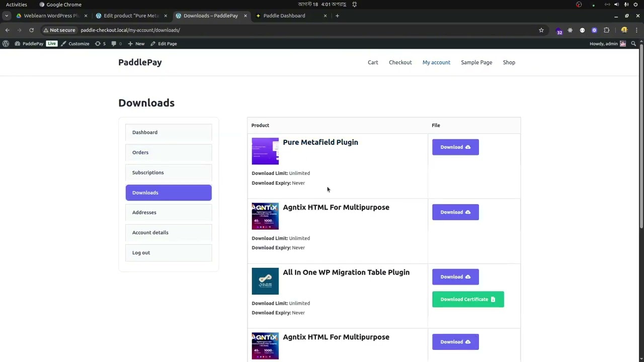The height and width of the screenshot is (362, 644).
Task: Bookmark this page with the star icon
Action: click(x=541, y=30)
